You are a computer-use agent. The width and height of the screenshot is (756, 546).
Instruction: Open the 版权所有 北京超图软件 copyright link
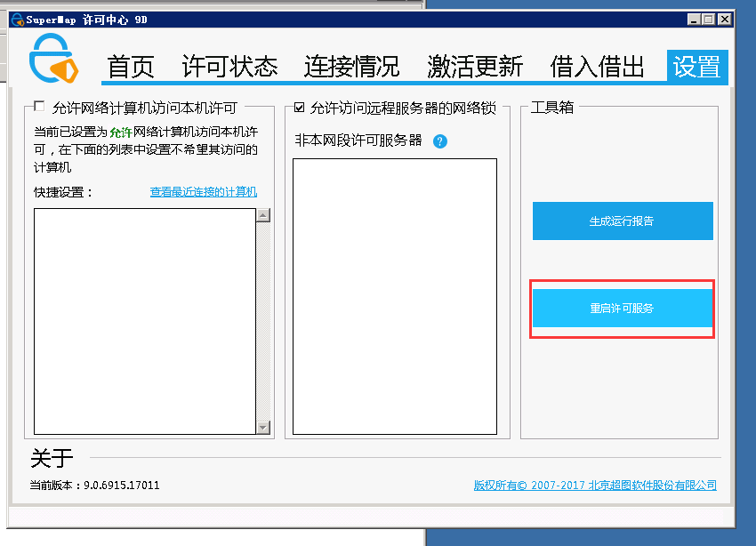595,486
